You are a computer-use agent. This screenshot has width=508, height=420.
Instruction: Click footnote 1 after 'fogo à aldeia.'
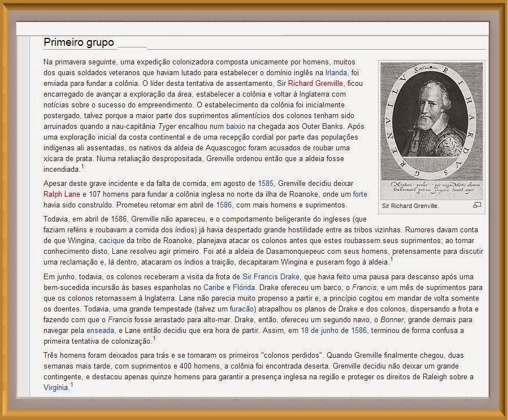tap(392, 259)
